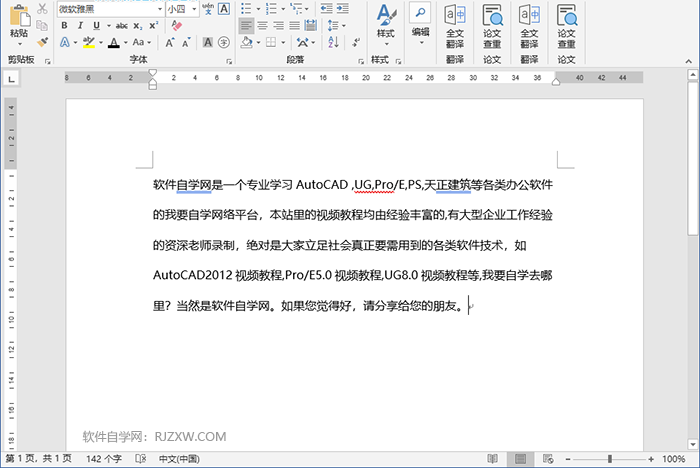The height and width of the screenshot is (468, 700).
Task: Collapse the ribbon with the caret
Action: coord(688,61)
